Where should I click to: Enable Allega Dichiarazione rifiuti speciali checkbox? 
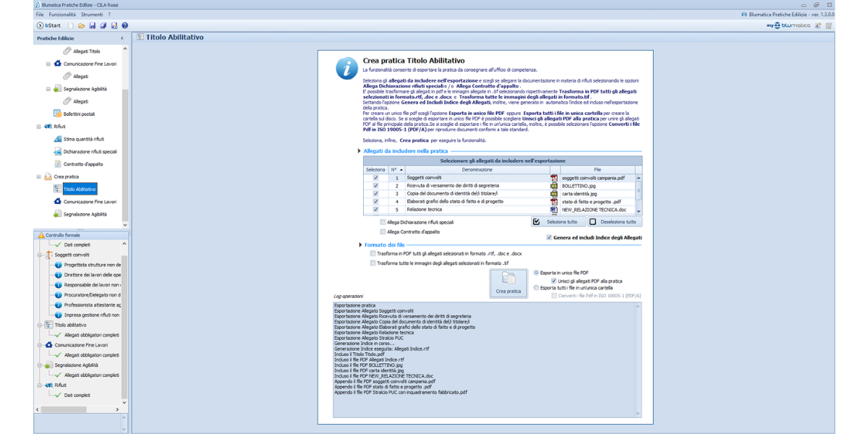[383, 222]
